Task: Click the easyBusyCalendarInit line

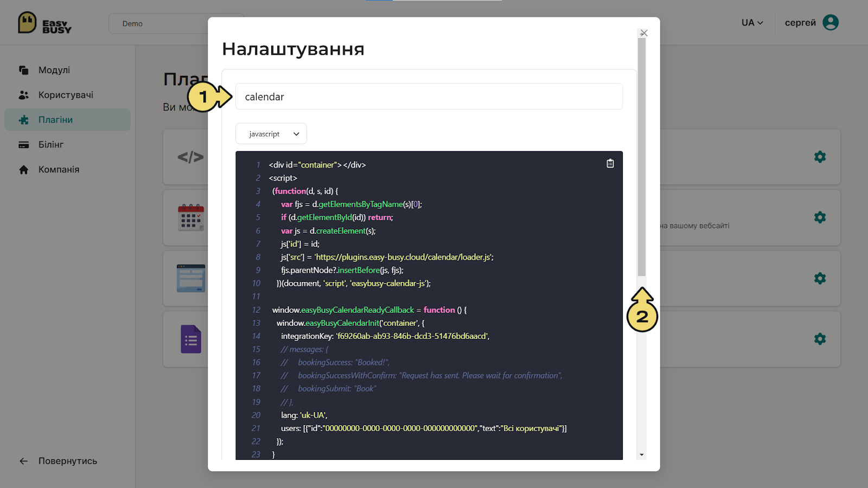Action: [350, 323]
